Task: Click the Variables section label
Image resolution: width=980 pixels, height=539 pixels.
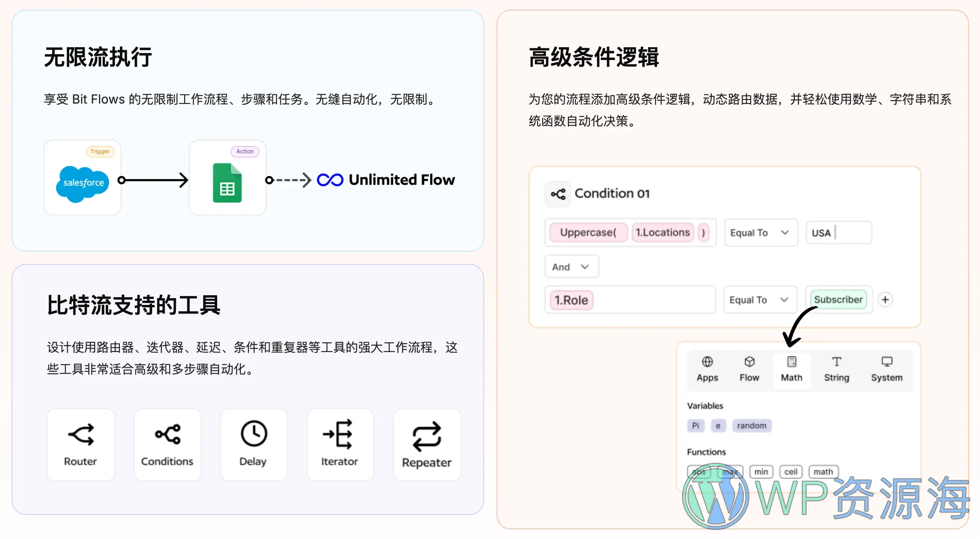Action: pyautogui.click(x=705, y=406)
